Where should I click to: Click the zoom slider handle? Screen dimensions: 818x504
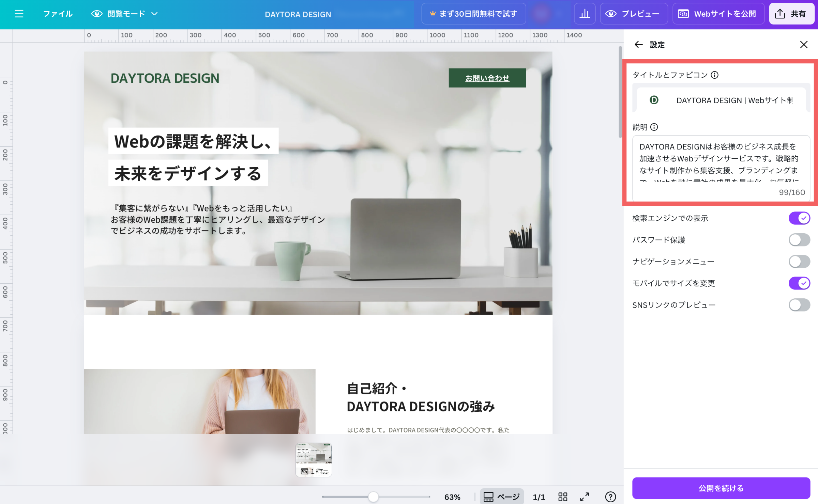(373, 497)
